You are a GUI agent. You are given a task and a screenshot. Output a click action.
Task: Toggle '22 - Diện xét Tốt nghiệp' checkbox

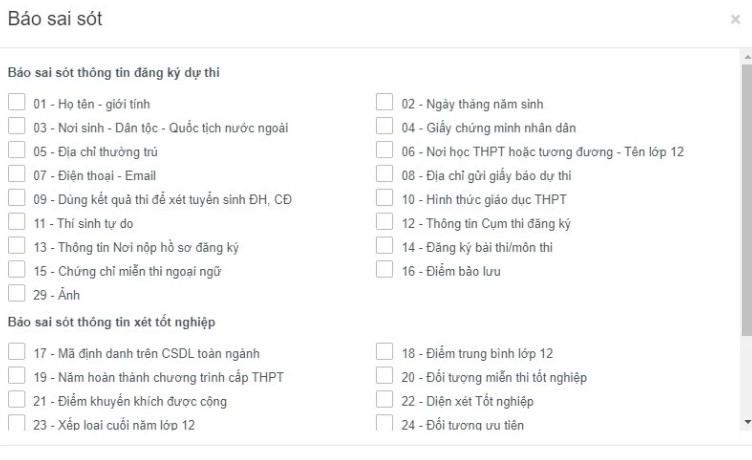click(x=385, y=400)
